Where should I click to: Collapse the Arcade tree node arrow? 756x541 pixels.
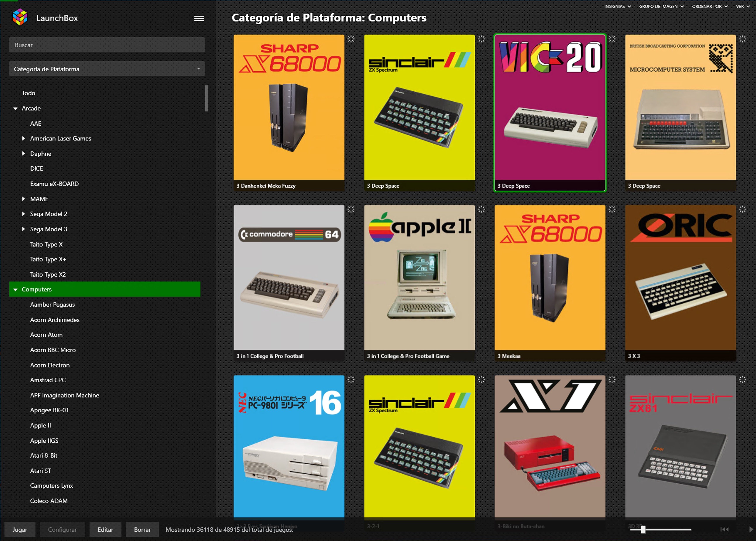(x=15, y=109)
